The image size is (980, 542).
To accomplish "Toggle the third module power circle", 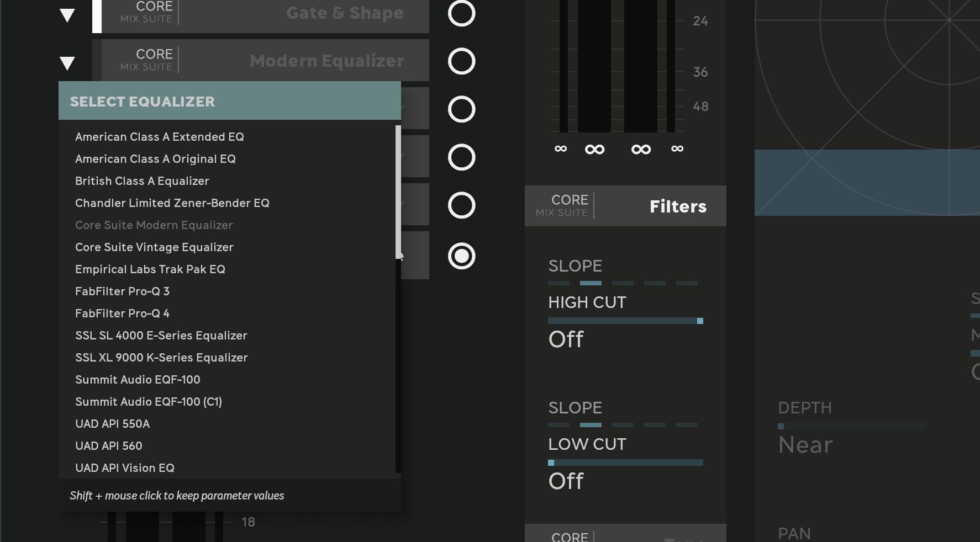I will click(461, 109).
